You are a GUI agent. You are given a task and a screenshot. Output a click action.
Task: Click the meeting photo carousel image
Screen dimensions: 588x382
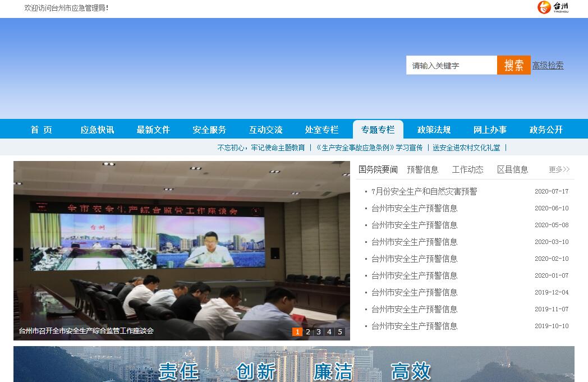pos(181,247)
